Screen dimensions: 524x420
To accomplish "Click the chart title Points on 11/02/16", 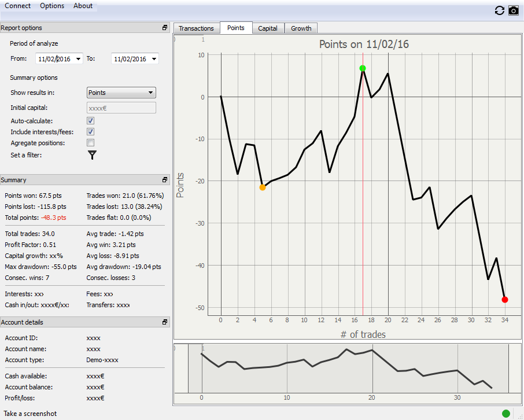I will [364, 44].
